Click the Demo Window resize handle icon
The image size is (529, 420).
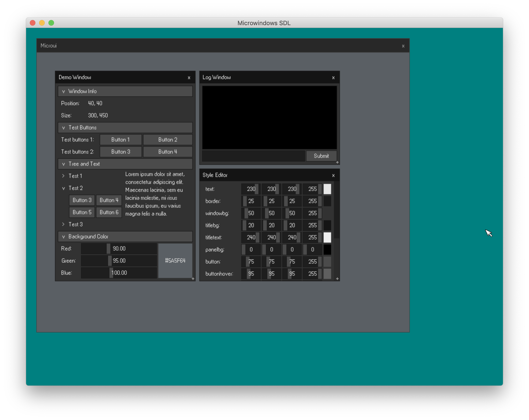193,279
